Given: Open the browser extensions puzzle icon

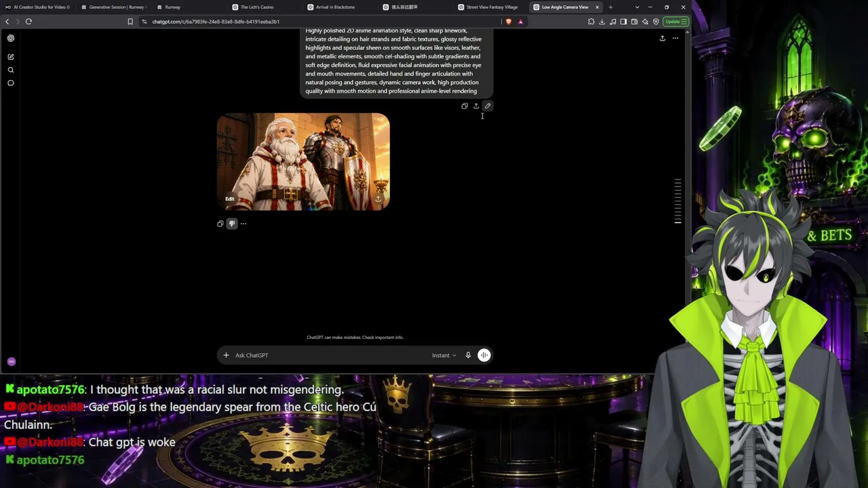Looking at the screenshot, I should click(591, 22).
